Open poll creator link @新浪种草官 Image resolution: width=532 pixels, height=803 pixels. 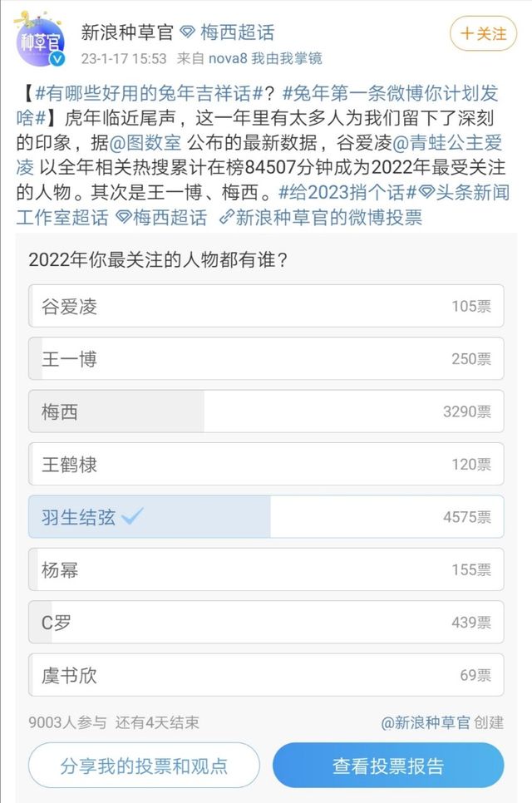[x=426, y=722]
